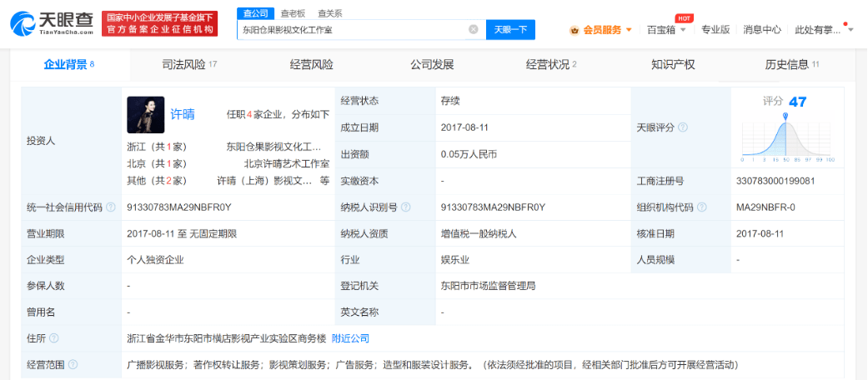
Task: Clear the search box with the X icon
Action: pyautogui.click(x=473, y=29)
